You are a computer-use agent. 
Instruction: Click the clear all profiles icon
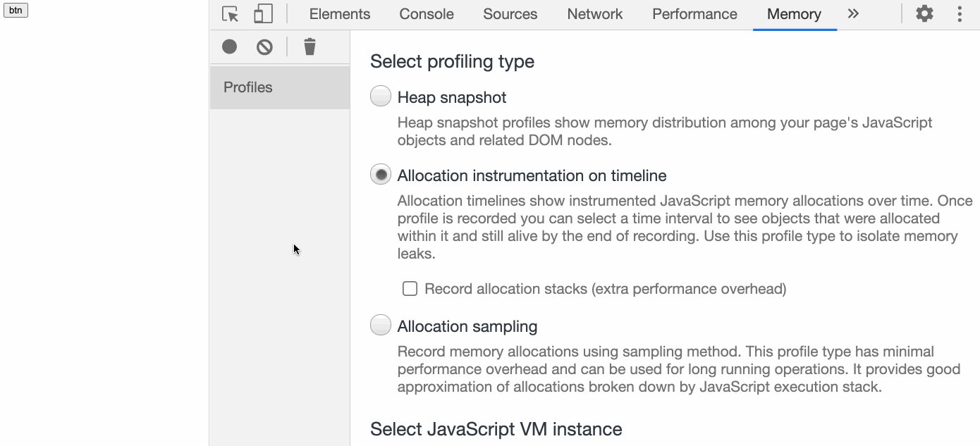[x=264, y=47]
